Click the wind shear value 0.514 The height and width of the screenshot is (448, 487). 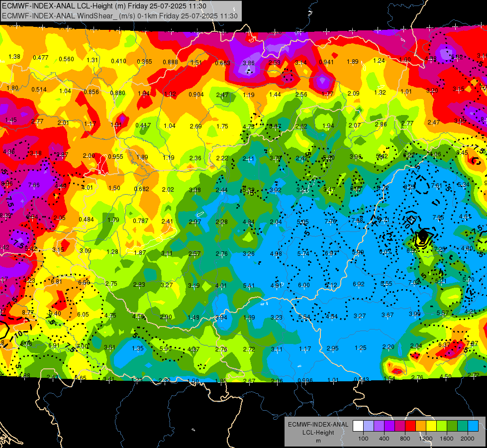click(39, 90)
